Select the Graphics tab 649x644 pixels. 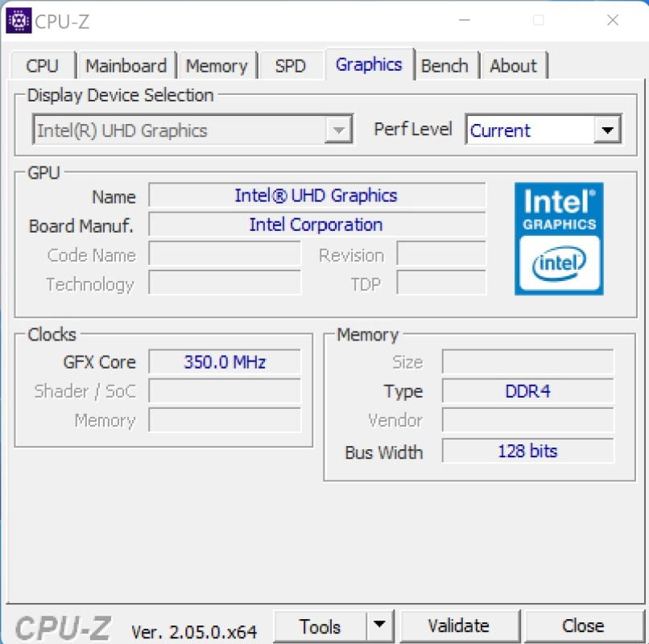click(369, 64)
